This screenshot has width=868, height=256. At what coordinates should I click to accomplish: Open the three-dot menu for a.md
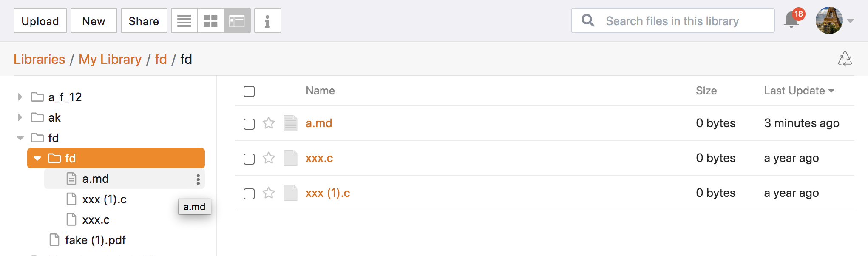coord(198,179)
